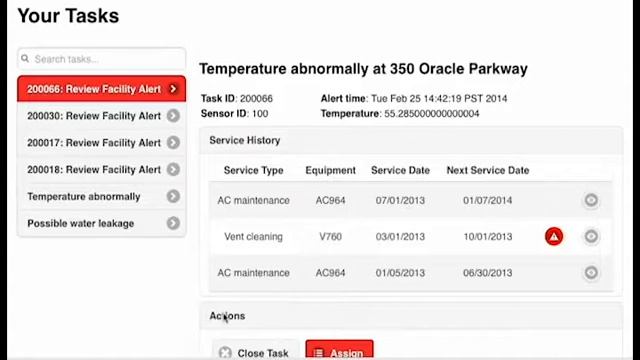Click the Next Service Date column header

488,170
